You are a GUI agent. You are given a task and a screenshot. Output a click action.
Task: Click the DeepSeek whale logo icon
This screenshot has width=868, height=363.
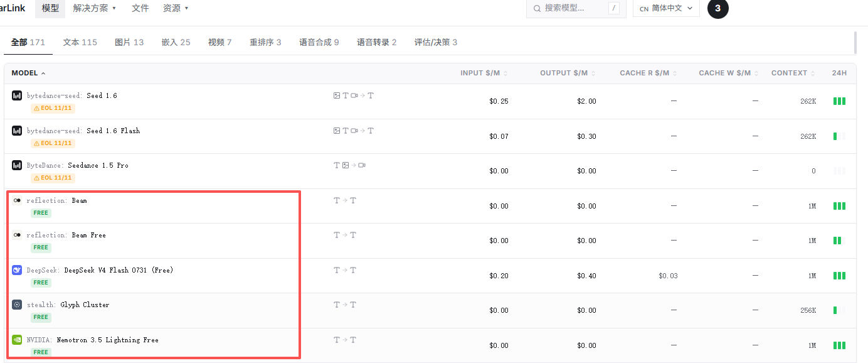[x=17, y=270]
